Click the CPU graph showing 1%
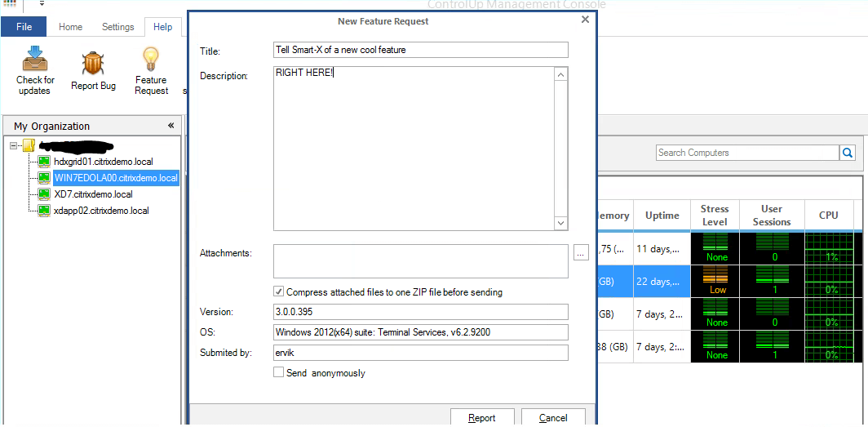Screen dimensions: 868x427 click(x=829, y=248)
